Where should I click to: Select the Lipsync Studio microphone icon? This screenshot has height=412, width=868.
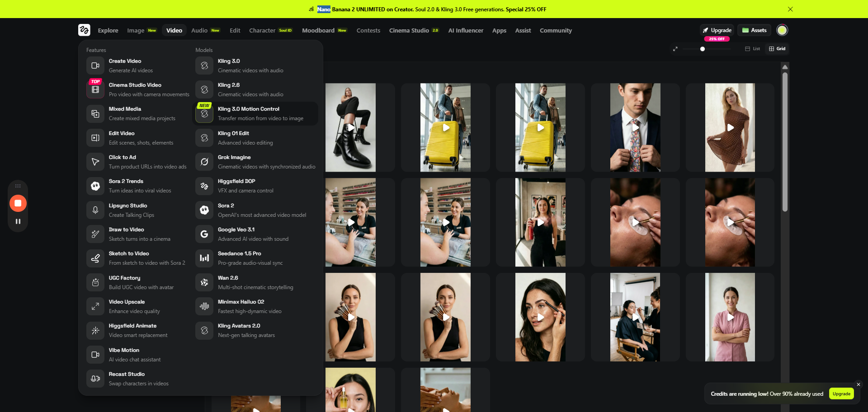click(x=95, y=210)
